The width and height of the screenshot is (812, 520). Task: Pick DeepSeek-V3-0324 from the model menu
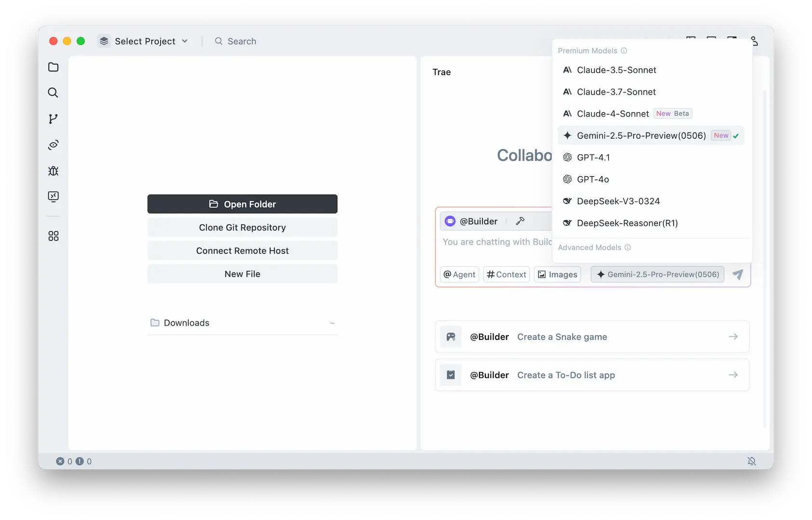tap(651, 201)
